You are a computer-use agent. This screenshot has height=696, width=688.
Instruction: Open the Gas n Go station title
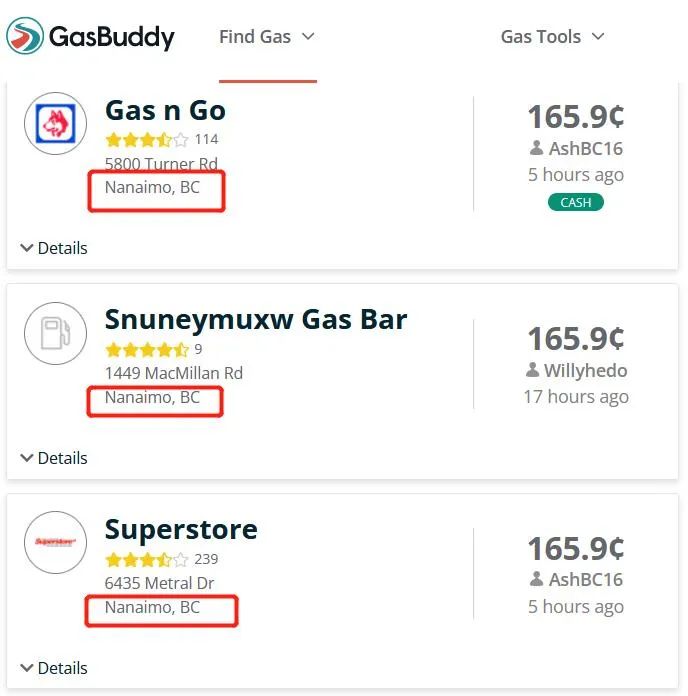(x=165, y=111)
